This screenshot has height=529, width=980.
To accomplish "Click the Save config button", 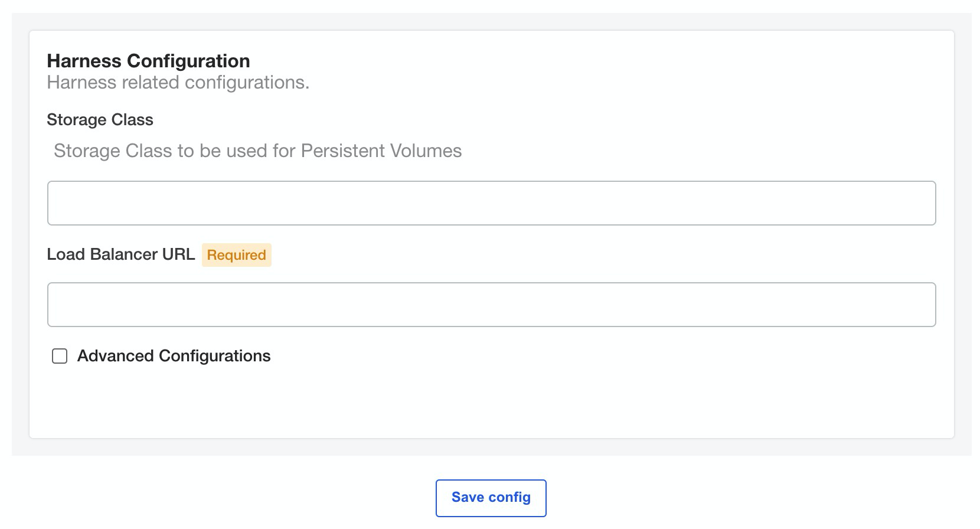I will [x=491, y=498].
